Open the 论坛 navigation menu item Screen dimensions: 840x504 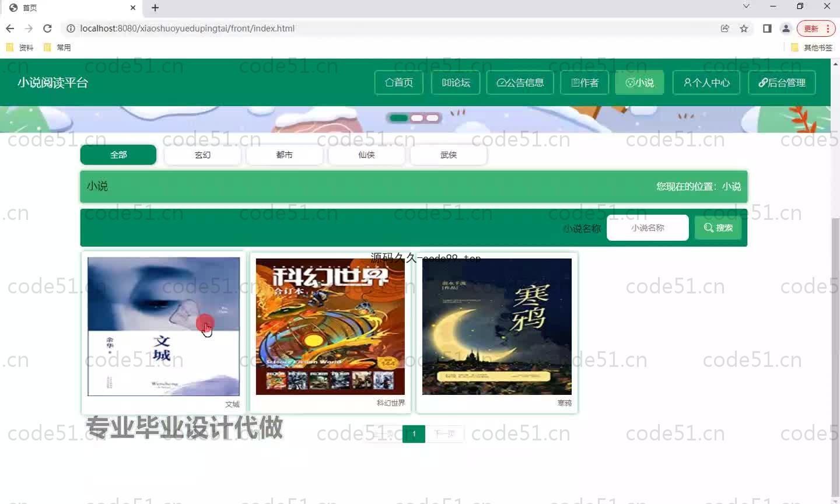click(456, 82)
